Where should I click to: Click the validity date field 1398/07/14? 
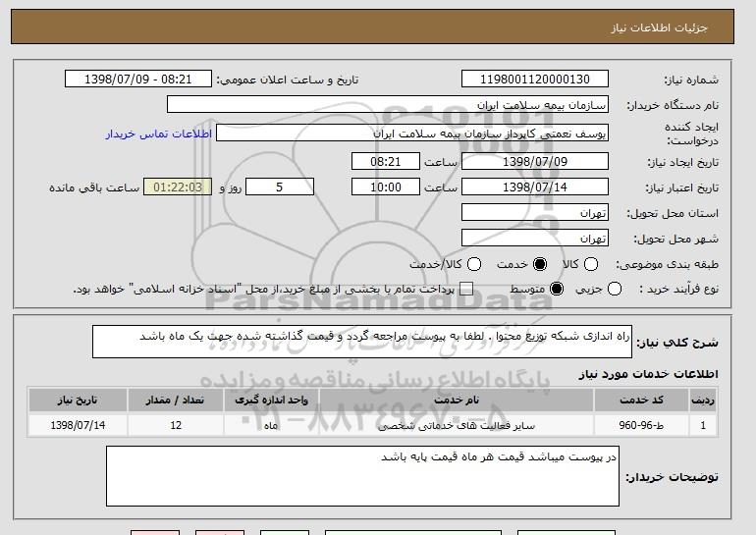535,187
